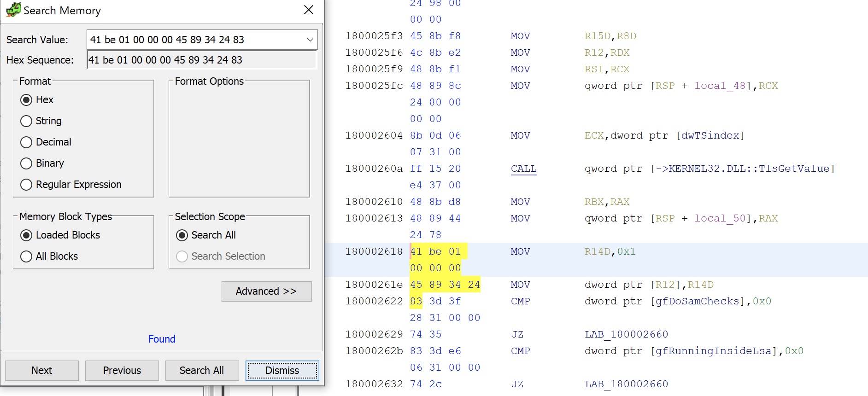Click the local_48 variable reference
The height and width of the screenshot is (396, 868).
tap(720, 86)
